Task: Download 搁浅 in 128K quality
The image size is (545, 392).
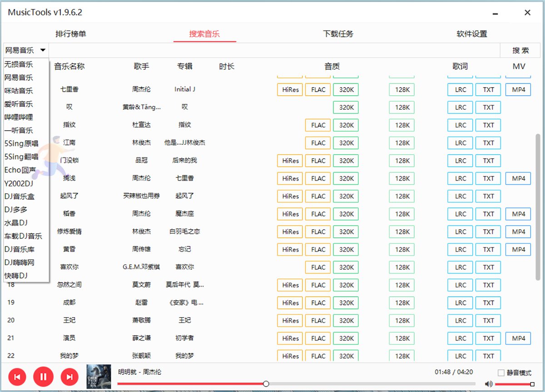Action: click(402, 178)
